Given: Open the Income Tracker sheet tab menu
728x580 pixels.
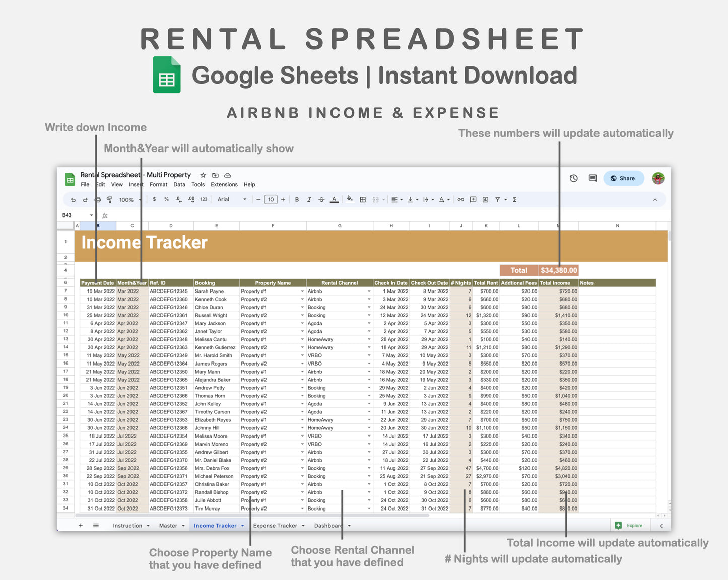Looking at the screenshot, I should pyautogui.click(x=242, y=525).
